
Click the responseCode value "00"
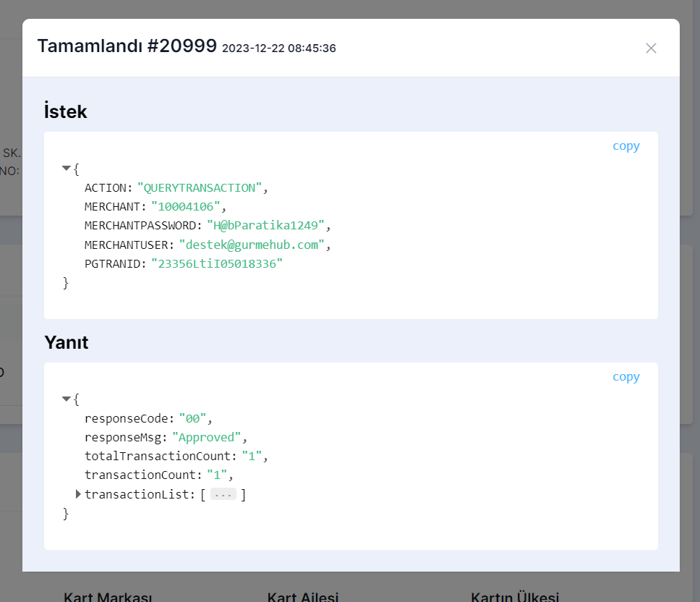point(192,418)
